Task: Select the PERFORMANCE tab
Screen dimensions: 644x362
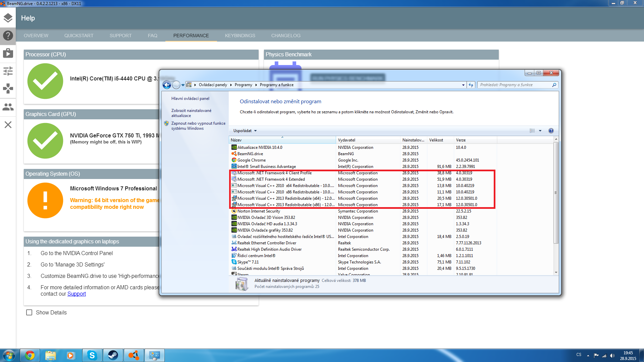Action: point(191,36)
